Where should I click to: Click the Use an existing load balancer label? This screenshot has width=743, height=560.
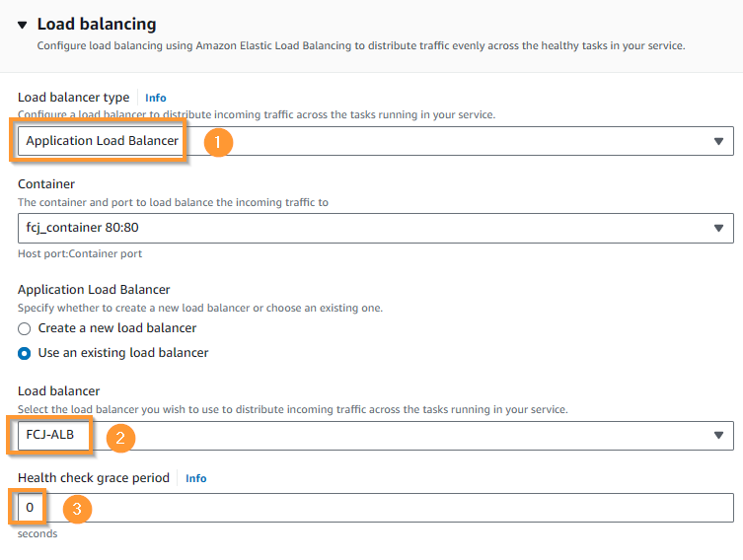coord(123,353)
